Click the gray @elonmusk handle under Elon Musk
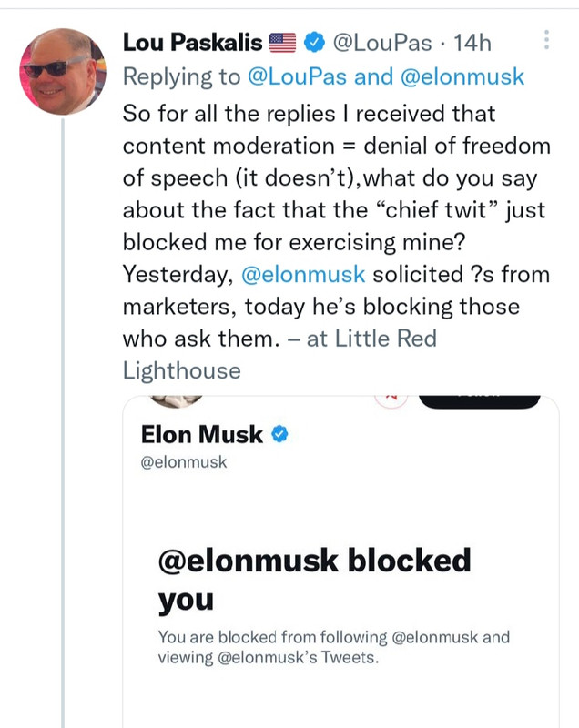Image resolution: width=579 pixels, height=728 pixels. click(184, 462)
